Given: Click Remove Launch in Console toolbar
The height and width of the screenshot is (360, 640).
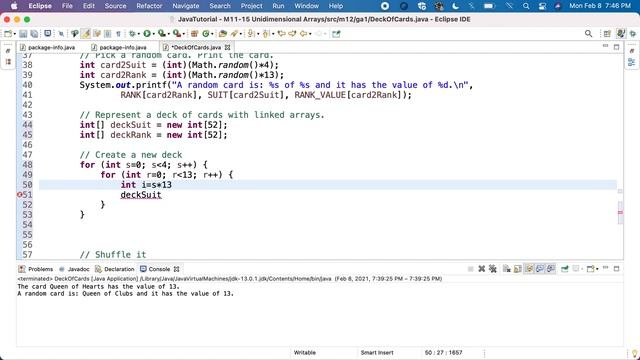Looking at the screenshot, I should 482,269.
